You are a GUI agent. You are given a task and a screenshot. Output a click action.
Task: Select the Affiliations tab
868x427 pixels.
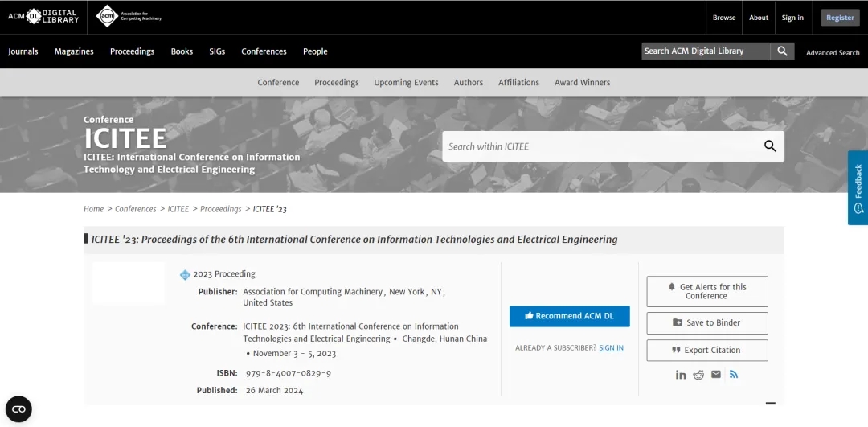(518, 83)
